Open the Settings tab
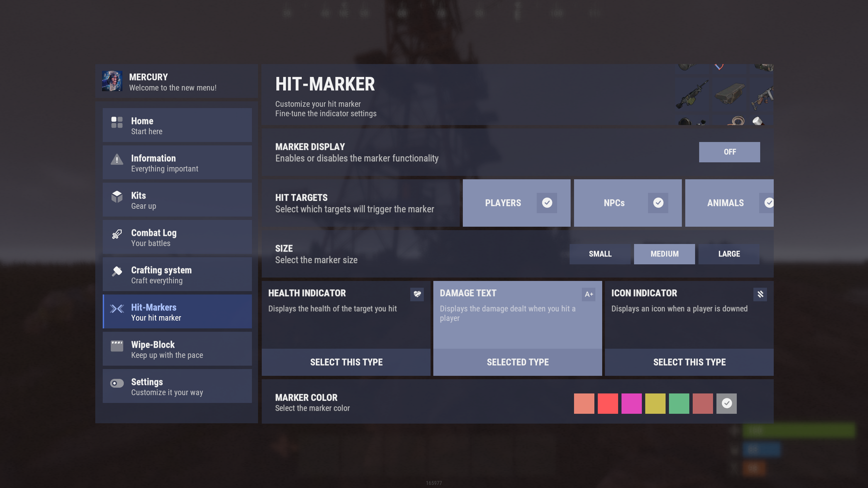The image size is (868, 488). click(x=177, y=386)
